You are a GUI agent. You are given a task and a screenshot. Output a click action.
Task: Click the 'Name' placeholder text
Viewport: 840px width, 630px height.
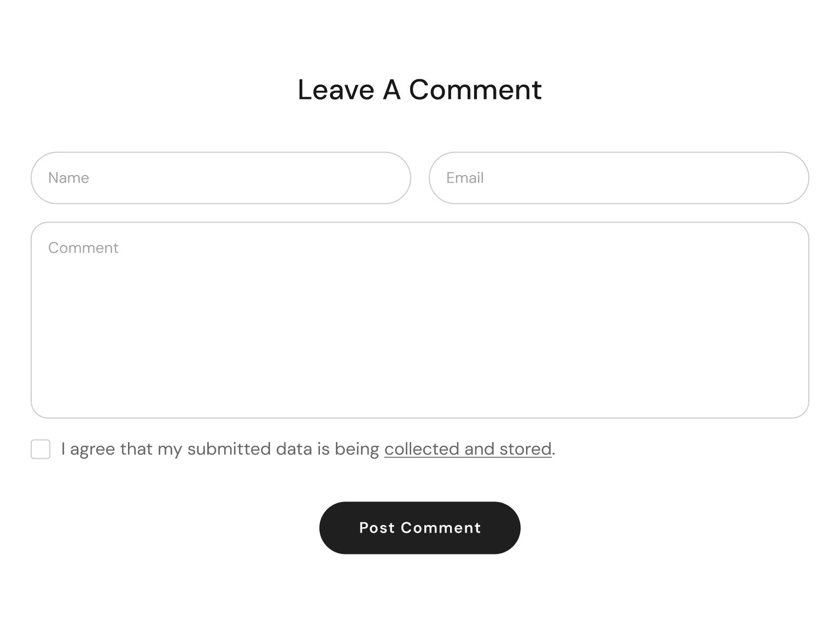(68, 178)
